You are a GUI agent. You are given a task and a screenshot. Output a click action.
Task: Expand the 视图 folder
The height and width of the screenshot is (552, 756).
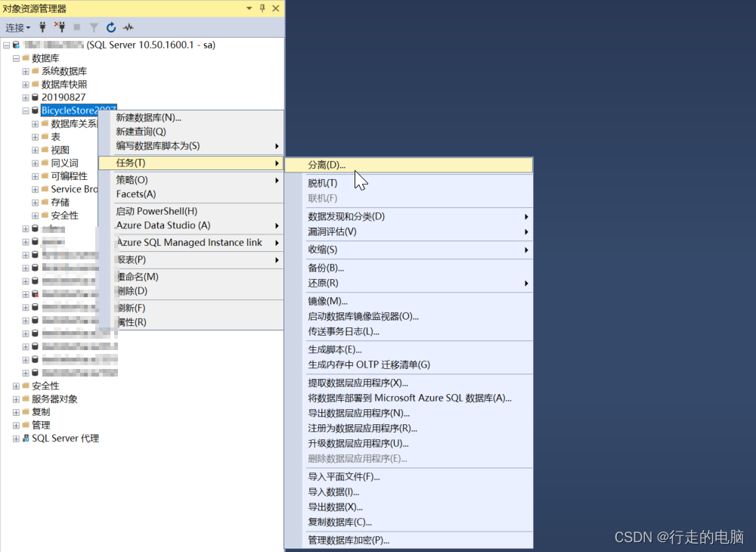[x=36, y=150]
